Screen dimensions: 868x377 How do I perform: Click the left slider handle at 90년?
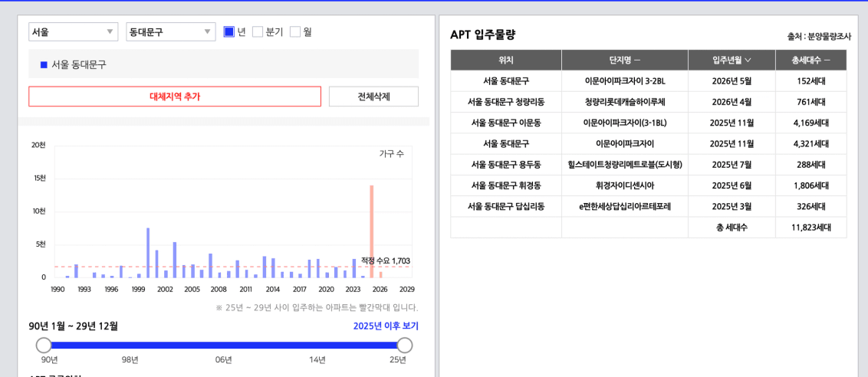pos(43,346)
